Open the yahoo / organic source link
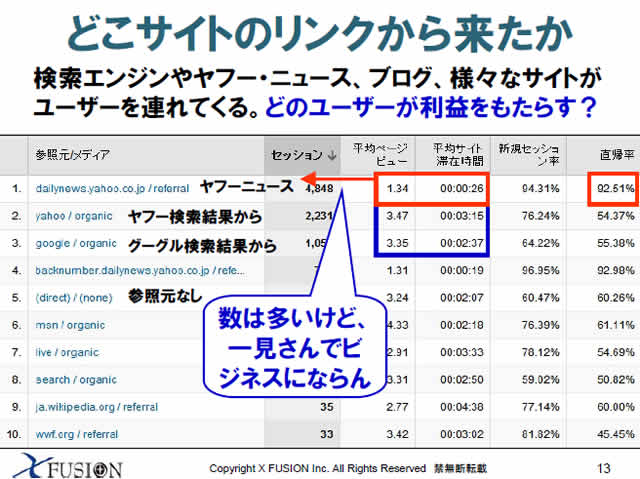 [74, 216]
